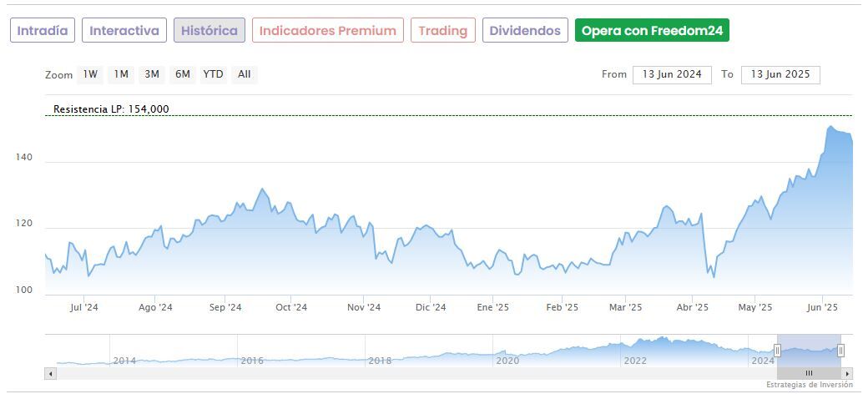Screen dimensions: 868x399
Task: View the Dividendos tab
Action: point(525,31)
